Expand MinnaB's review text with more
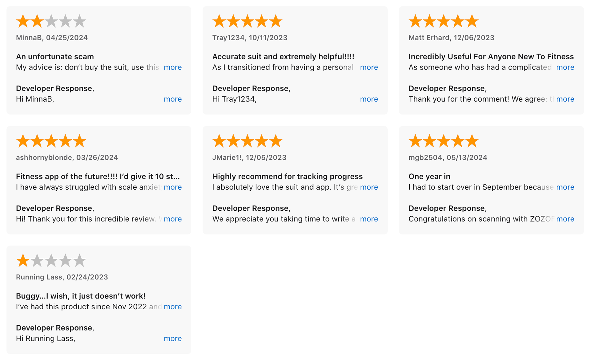Screen dimensions: 591x364 pyautogui.click(x=173, y=67)
